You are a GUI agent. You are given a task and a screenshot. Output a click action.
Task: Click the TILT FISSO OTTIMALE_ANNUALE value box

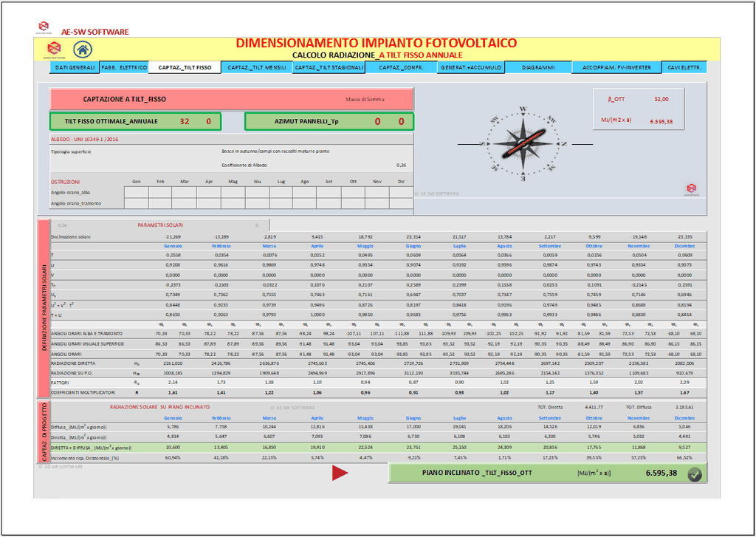[x=135, y=121]
